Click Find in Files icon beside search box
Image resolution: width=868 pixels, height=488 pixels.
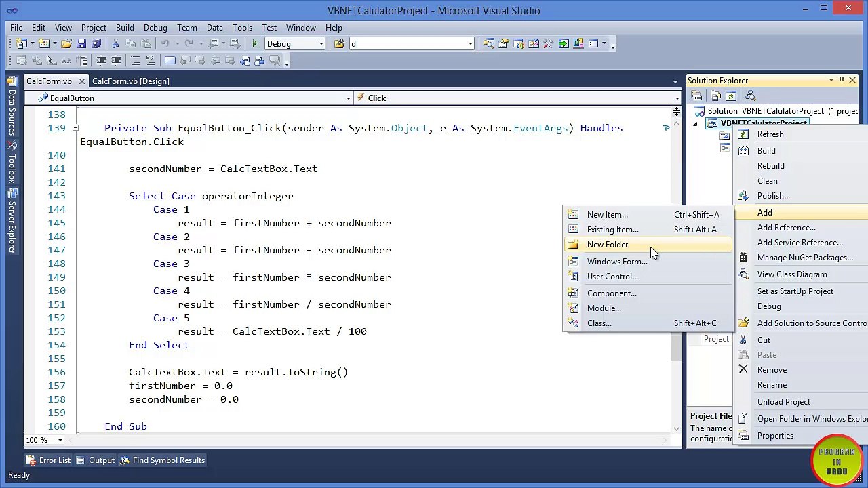pyautogui.click(x=339, y=43)
